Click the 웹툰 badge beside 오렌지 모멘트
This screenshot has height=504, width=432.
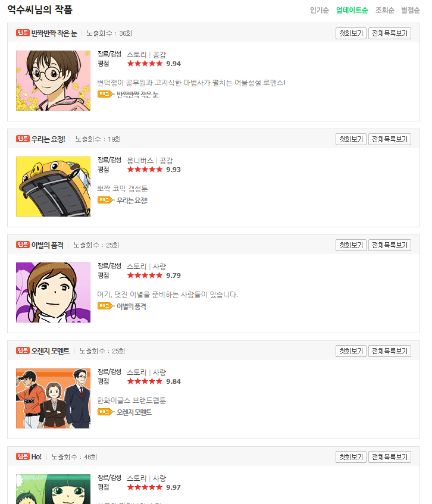coord(23,350)
